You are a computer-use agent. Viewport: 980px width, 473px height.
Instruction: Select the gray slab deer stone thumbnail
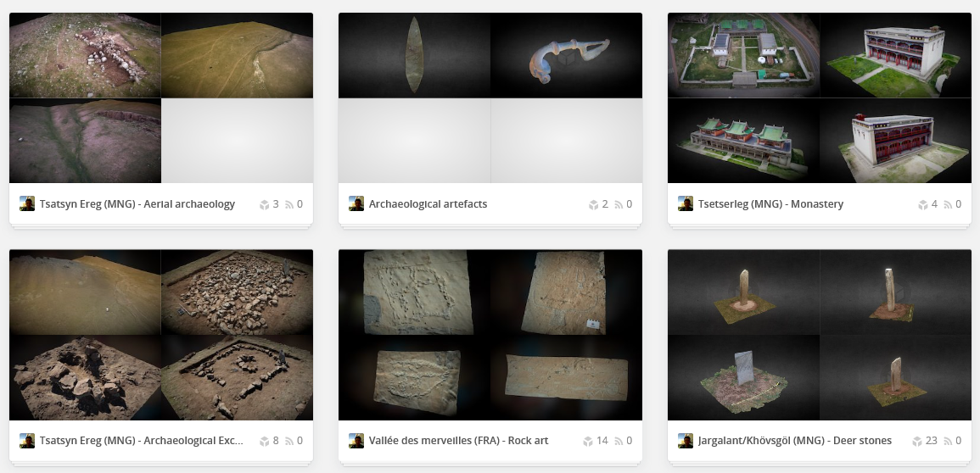click(x=744, y=377)
